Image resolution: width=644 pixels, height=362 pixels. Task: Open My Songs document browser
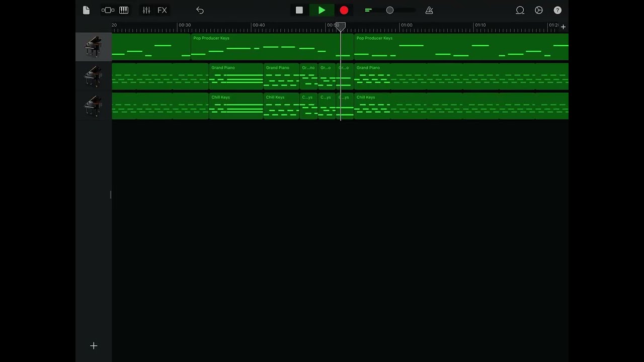(x=86, y=10)
